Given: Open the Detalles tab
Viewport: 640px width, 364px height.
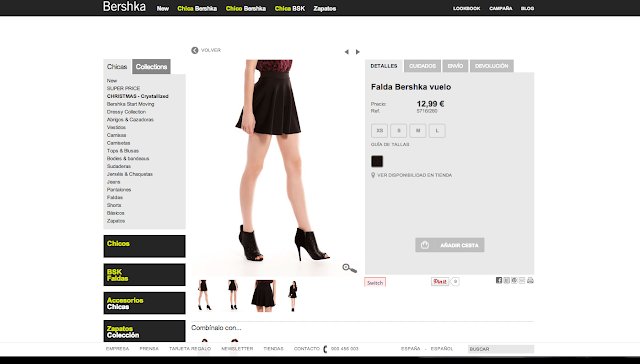Looking at the screenshot, I should pyautogui.click(x=384, y=66).
